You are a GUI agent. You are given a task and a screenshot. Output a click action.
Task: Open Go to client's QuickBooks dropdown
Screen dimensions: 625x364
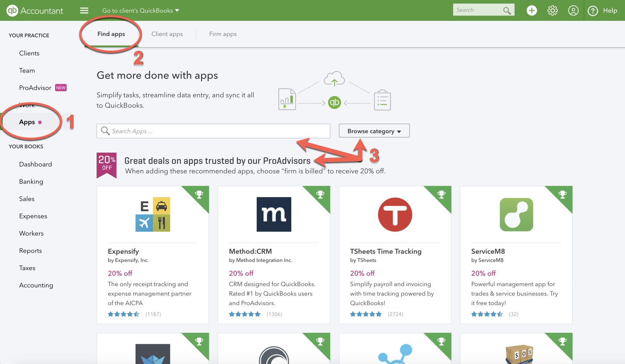tap(141, 10)
